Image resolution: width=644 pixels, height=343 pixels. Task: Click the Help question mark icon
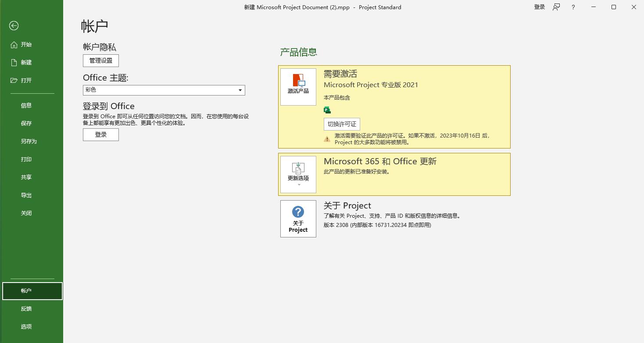pyautogui.click(x=573, y=7)
